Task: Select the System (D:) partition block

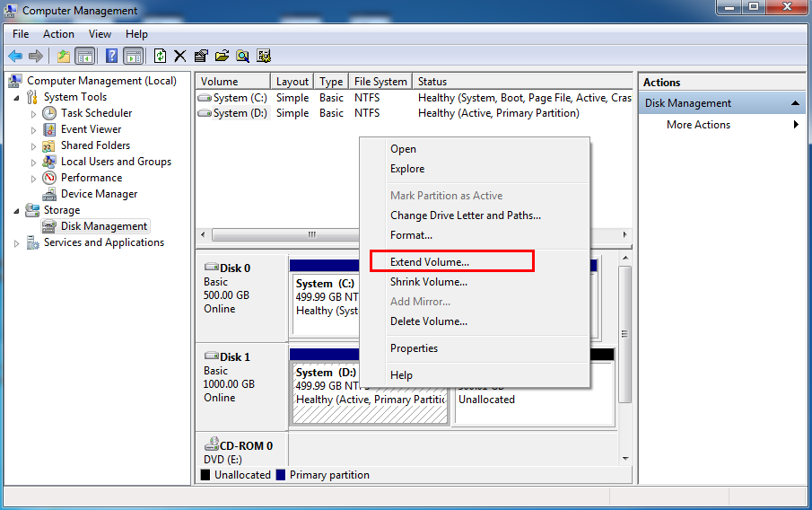Action: click(x=370, y=393)
